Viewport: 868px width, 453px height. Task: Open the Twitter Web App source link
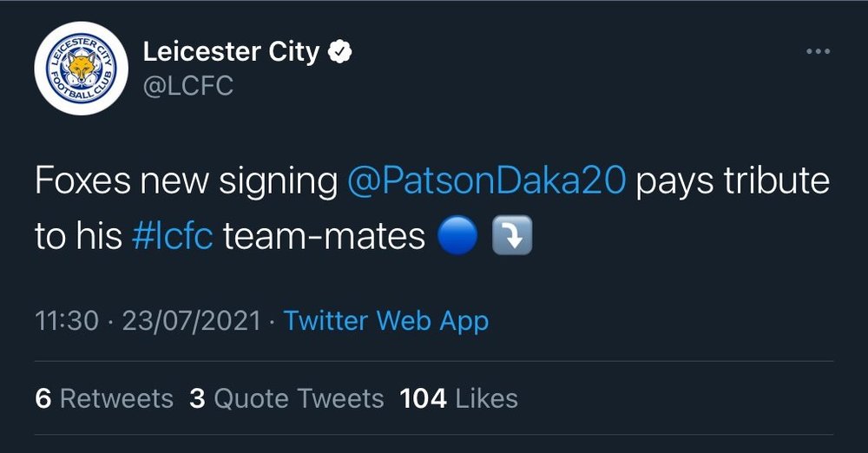tap(386, 321)
